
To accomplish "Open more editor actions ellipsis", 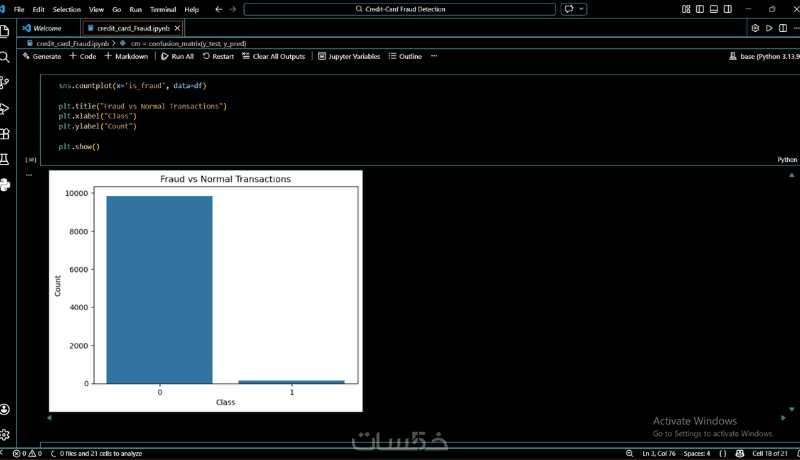I will pos(796,28).
